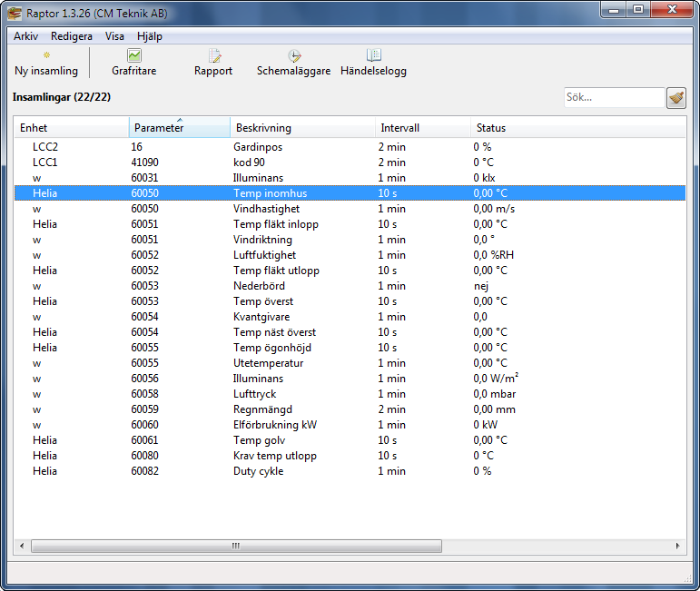Click the status 0 klx cell
Image resolution: width=700 pixels, height=591 pixels.
tap(484, 178)
